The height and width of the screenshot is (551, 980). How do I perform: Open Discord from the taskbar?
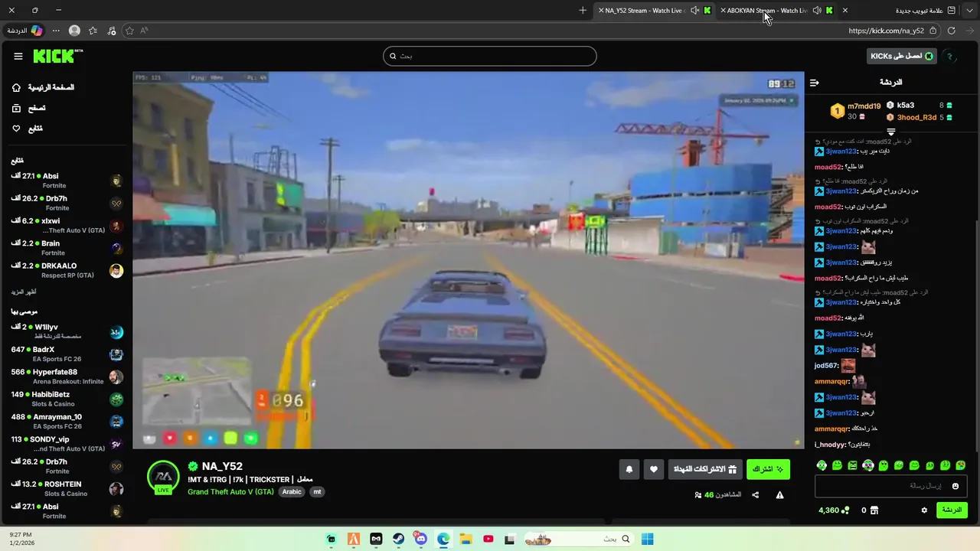[420, 539]
